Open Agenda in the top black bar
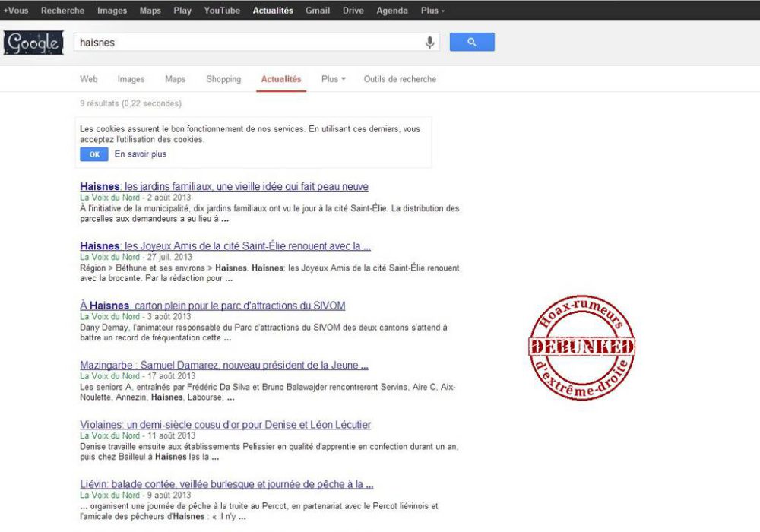 point(392,10)
